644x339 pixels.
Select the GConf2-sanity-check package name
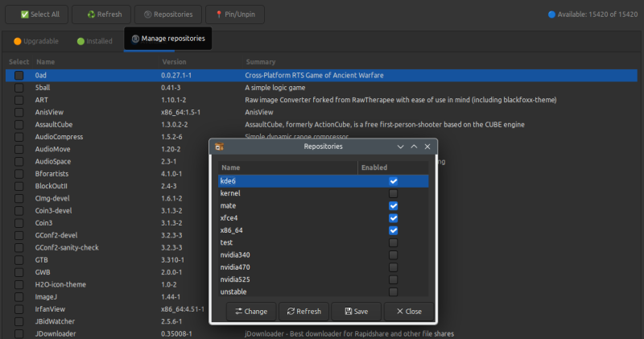[67, 248]
